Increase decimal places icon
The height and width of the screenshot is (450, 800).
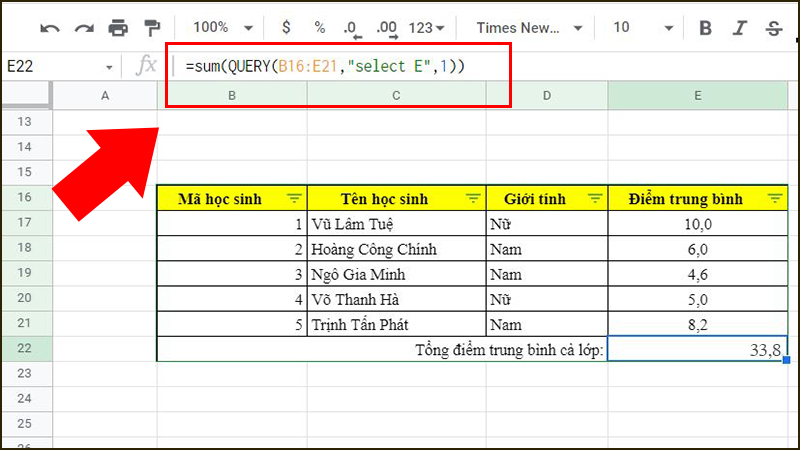[x=386, y=29]
